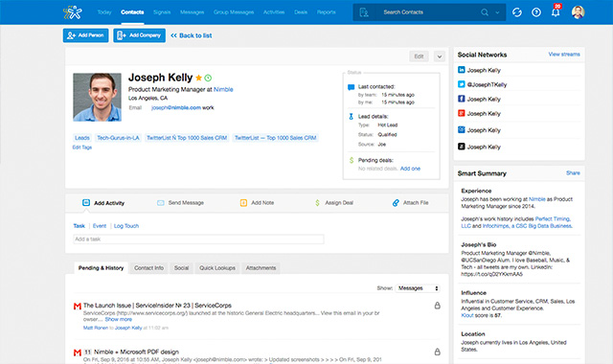613x364 pixels.
Task: Click Joseph Kelly's profile photo
Action: 97,97
